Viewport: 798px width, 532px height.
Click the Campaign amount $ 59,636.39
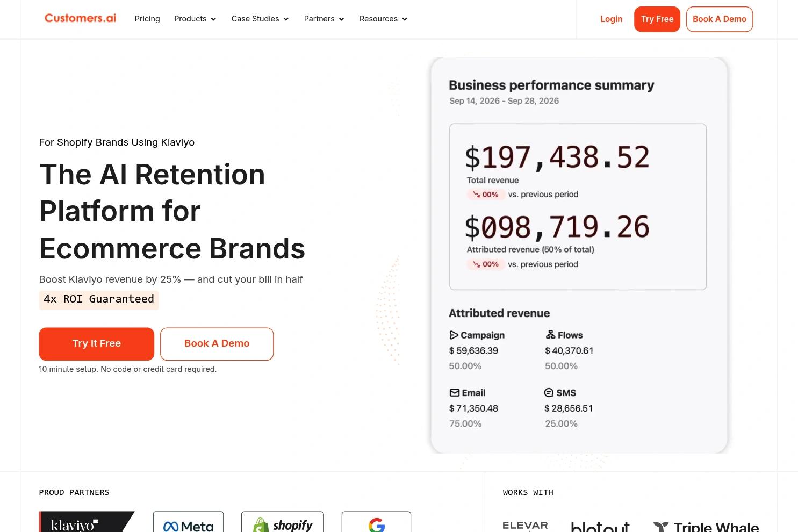coord(473,351)
